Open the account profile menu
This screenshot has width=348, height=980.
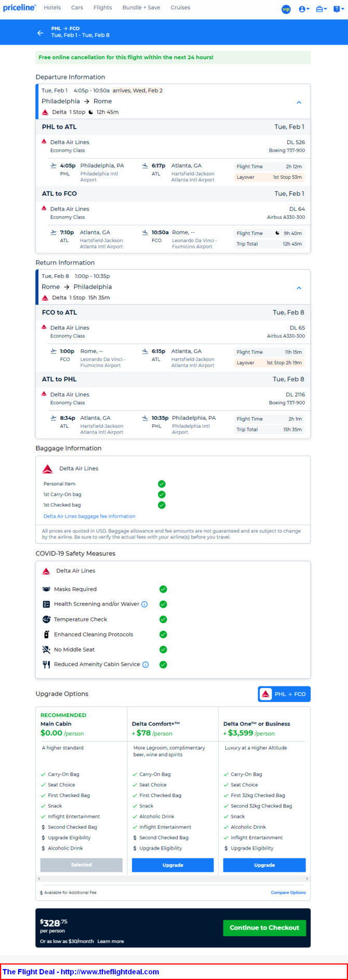[x=304, y=9]
